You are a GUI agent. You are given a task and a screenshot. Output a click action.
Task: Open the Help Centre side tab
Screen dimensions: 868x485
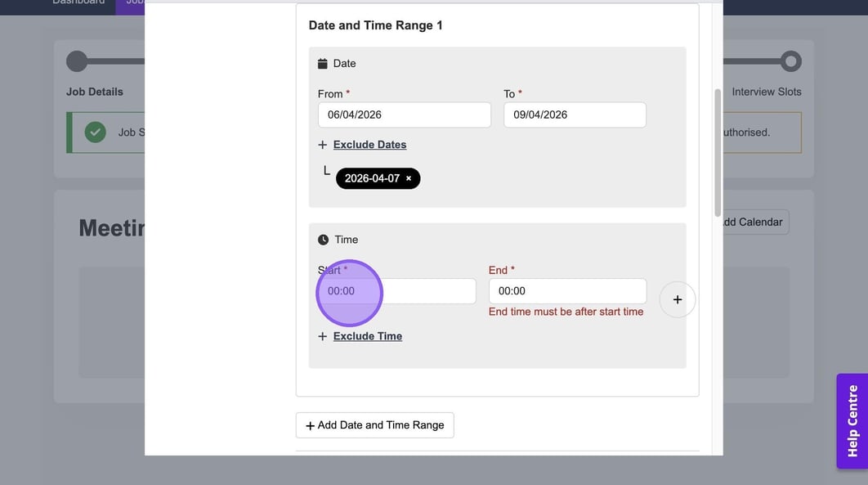(x=852, y=420)
